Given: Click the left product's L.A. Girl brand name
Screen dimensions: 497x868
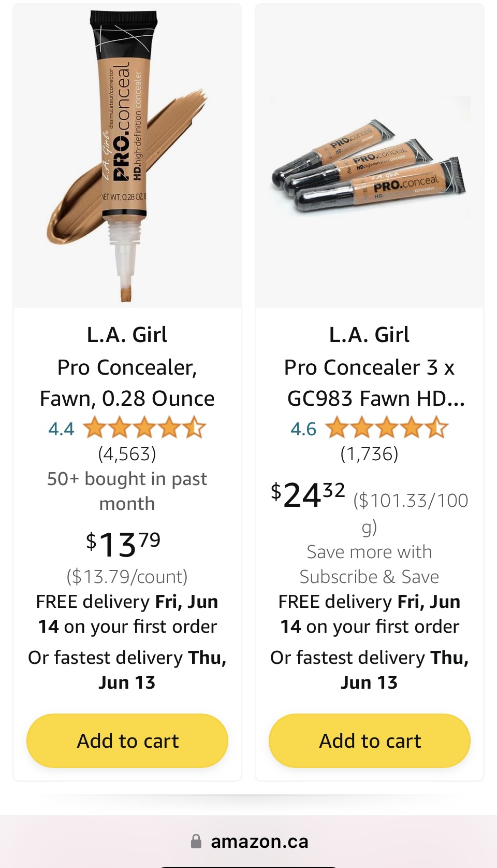Looking at the screenshot, I should point(127,335).
